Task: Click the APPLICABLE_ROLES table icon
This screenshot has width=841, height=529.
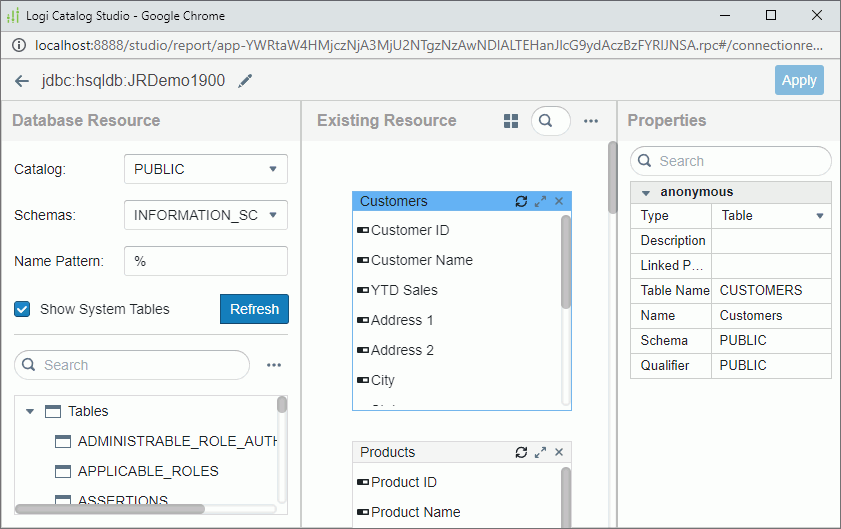Action: coord(63,471)
